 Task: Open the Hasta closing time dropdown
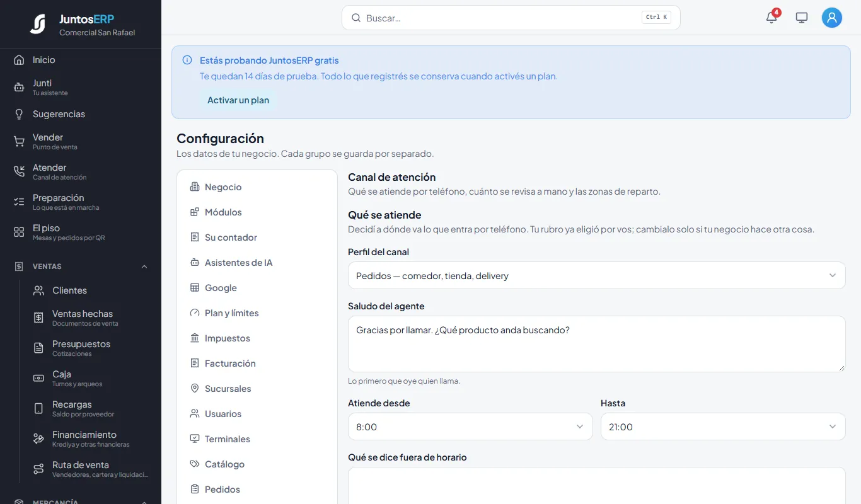click(x=723, y=427)
